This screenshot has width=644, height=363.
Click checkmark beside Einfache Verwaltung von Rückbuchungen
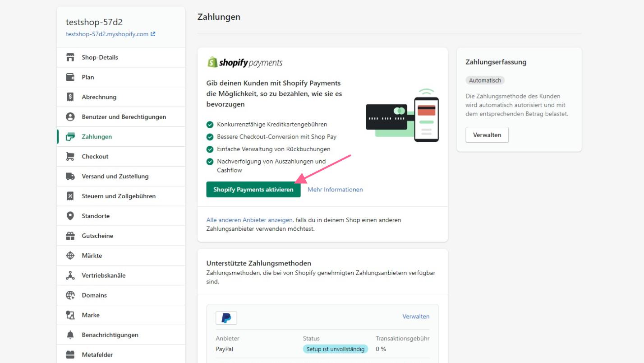point(210,149)
